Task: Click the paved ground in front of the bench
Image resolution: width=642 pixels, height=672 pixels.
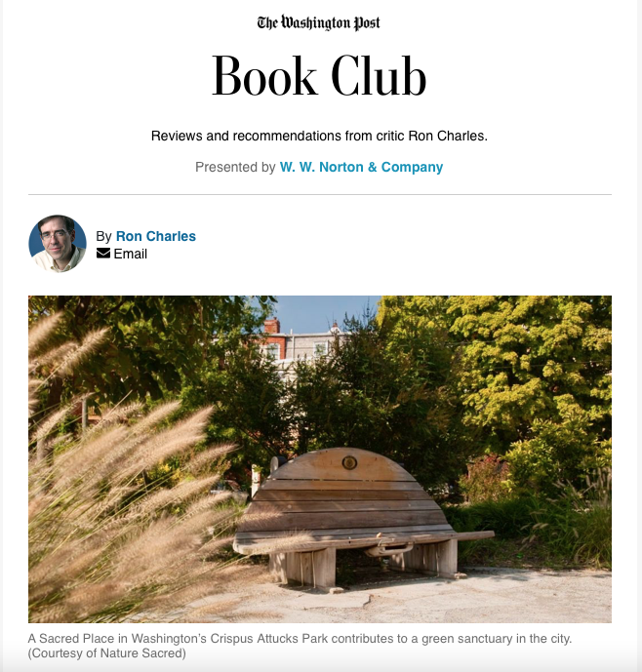Action: click(429, 600)
